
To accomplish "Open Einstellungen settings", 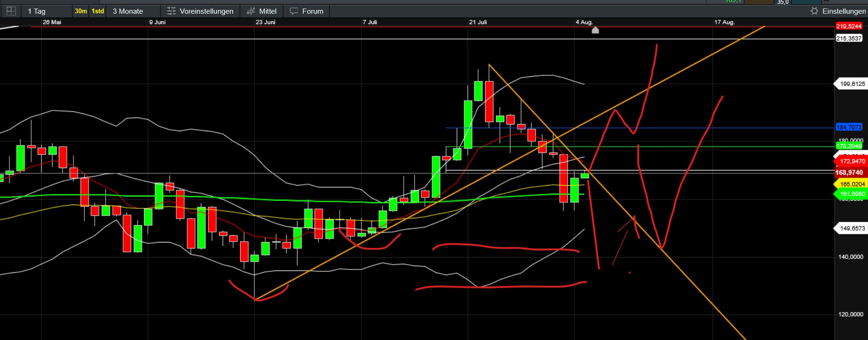I will (838, 11).
